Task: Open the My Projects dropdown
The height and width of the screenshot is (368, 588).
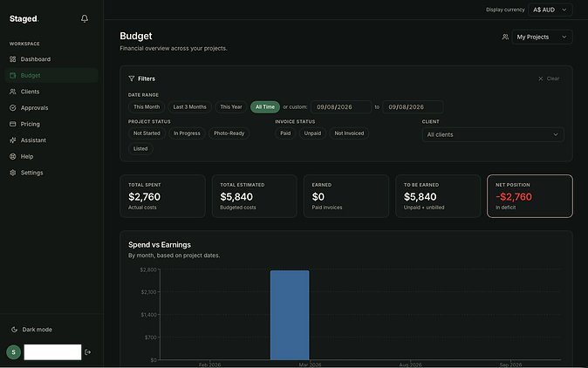Action: pyautogui.click(x=542, y=37)
